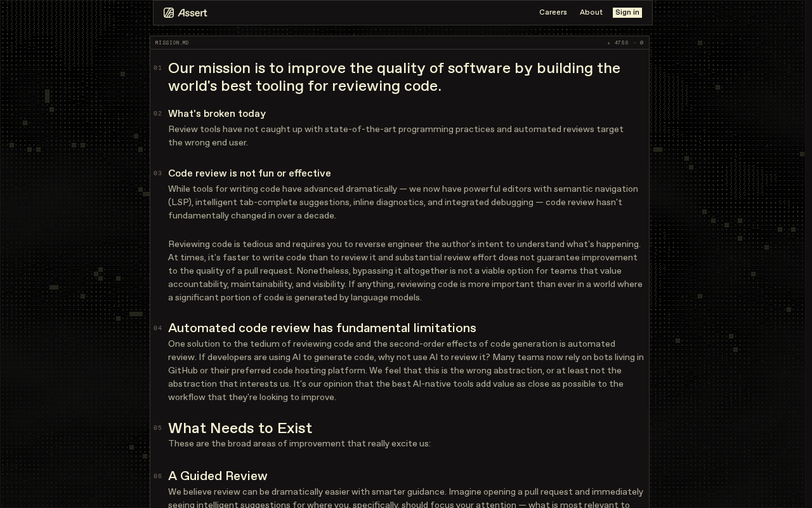Select the MISSION.MD file label
The image size is (812, 508).
point(172,43)
